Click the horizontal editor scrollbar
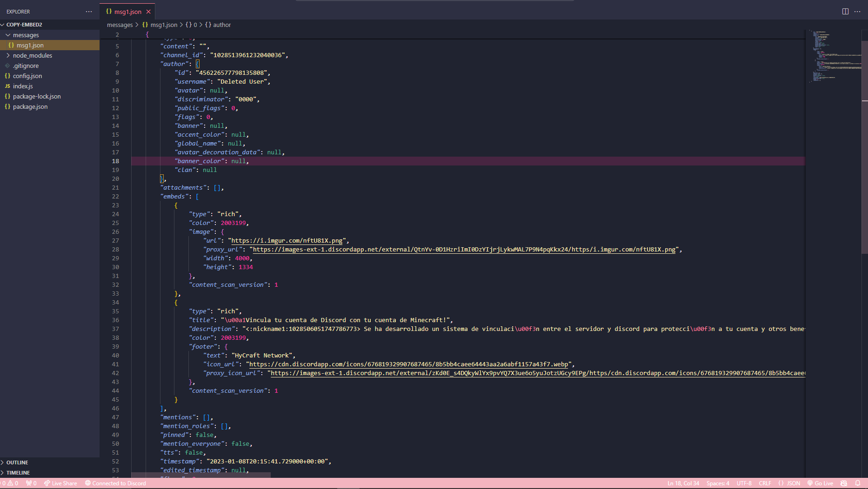868x489 pixels. click(x=201, y=475)
